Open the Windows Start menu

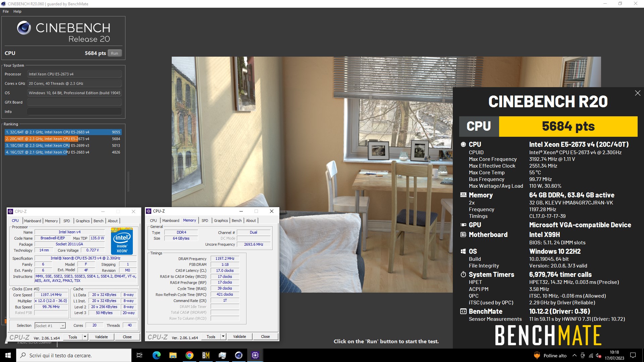(x=8, y=355)
